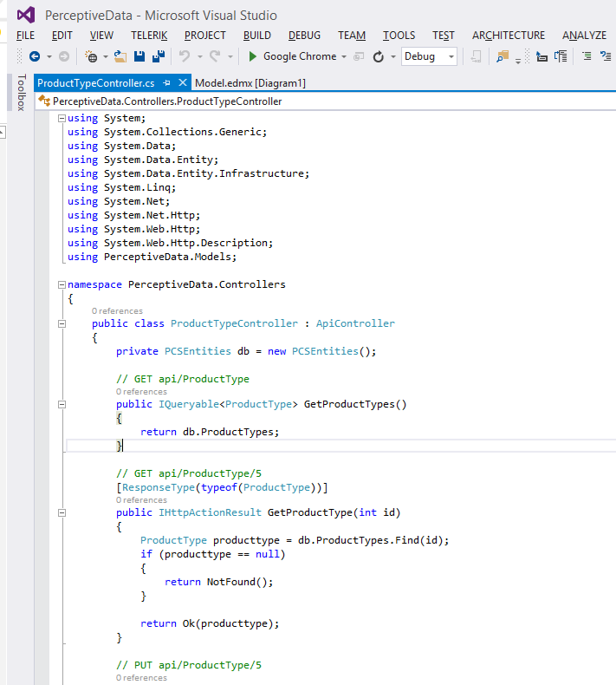Open the FILE menu
This screenshot has height=685, width=616.
pyautogui.click(x=25, y=36)
